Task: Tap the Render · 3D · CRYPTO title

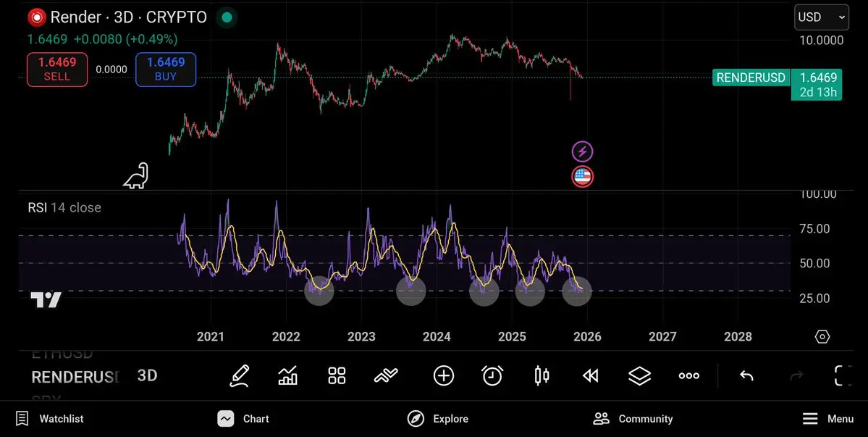Action: click(128, 17)
